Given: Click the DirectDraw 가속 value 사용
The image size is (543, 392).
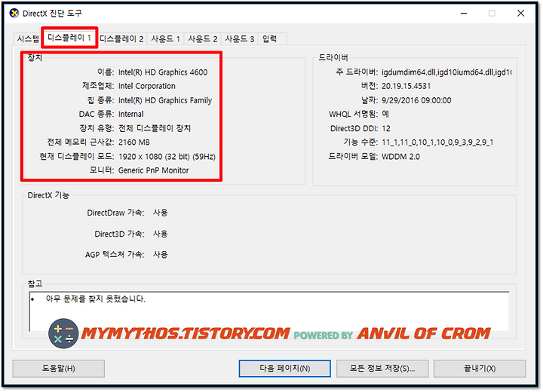Looking at the screenshot, I should (x=161, y=213).
